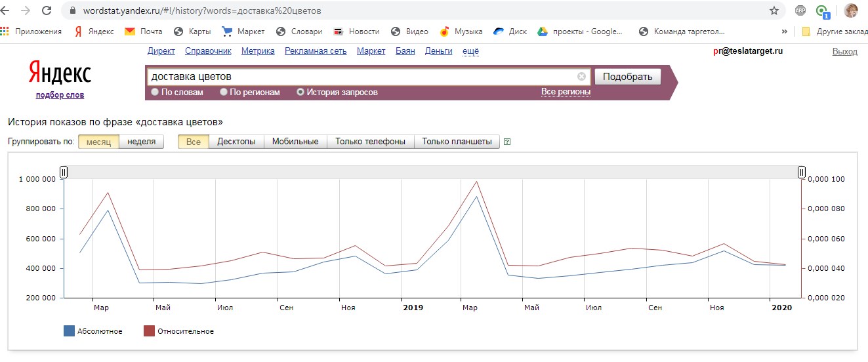
Task: Select the По регионам radio button
Action: coord(224,92)
